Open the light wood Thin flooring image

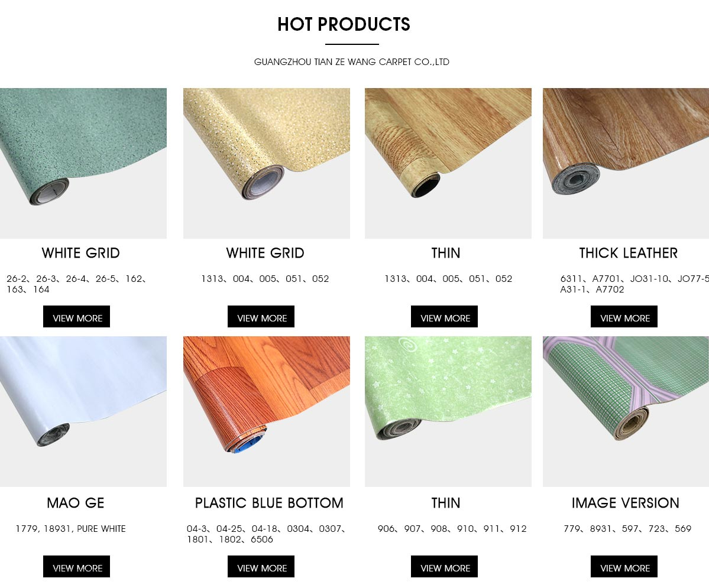448,163
